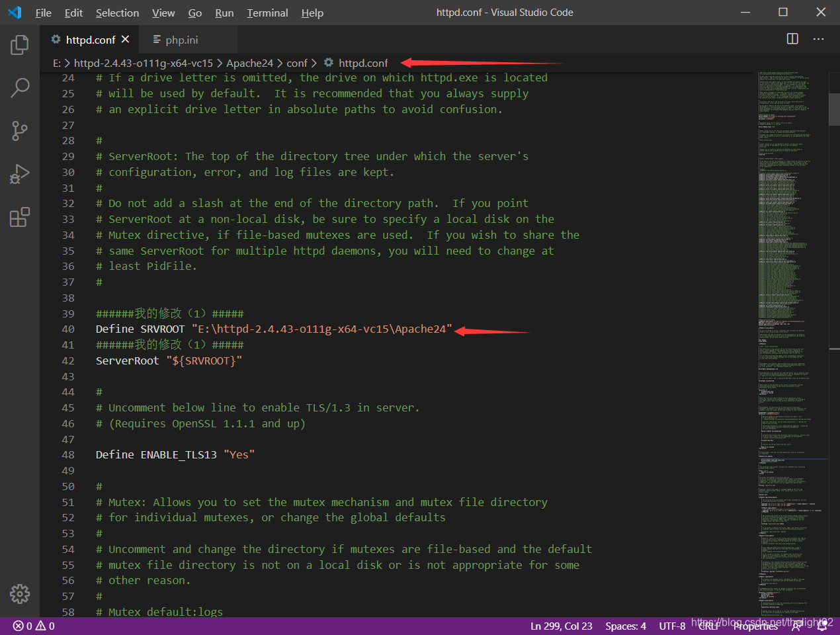This screenshot has width=840, height=635.
Task: Click the '# least PidFile.' comment on line 36
Action: click(146, 267)
